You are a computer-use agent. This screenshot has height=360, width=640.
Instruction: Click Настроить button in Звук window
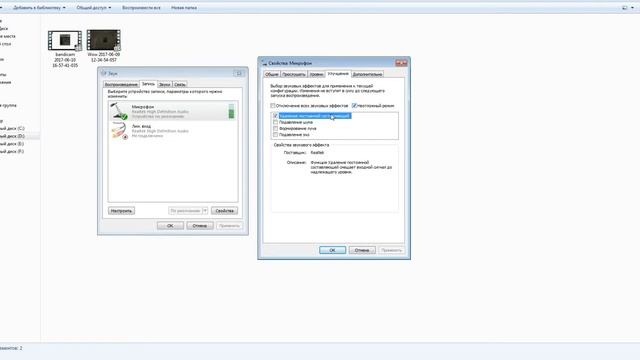121,211
